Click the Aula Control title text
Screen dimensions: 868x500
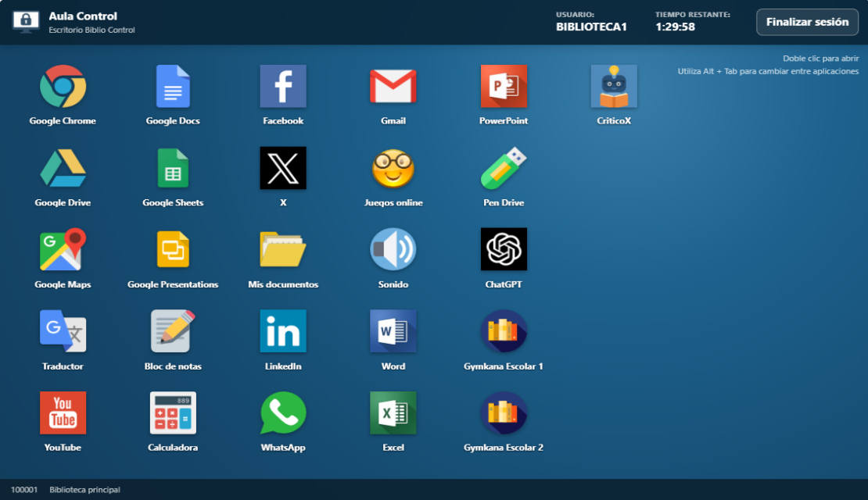pos(83,16)
